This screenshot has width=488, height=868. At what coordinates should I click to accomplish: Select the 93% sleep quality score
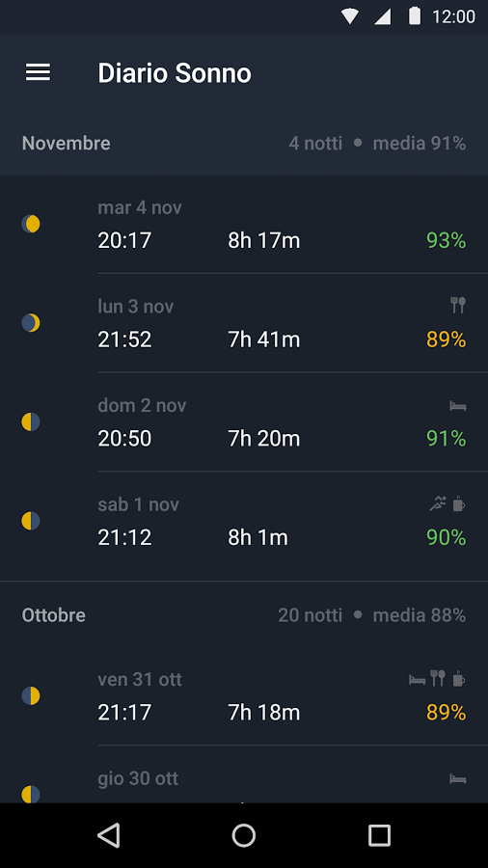(446, 241)
